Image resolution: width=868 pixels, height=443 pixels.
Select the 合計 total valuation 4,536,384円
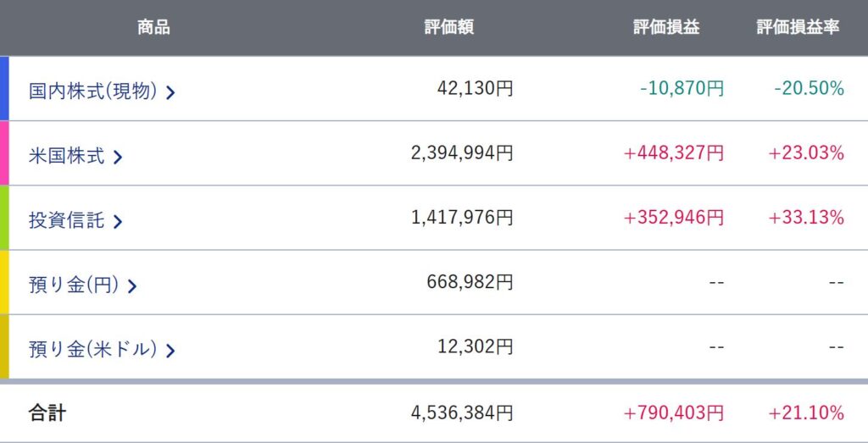462,413
